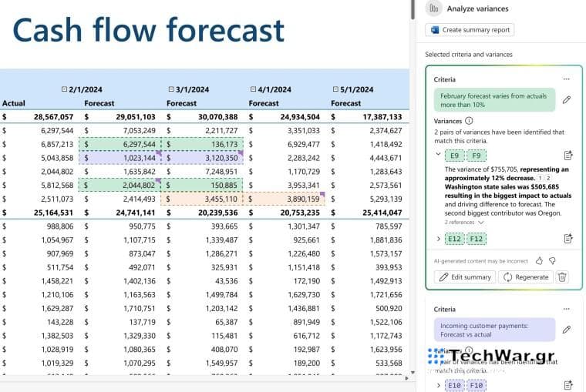Viewport: 586px width, 392px height.
Task: Collapse the 3/1/2024 column group
Action: pos(170,89)
